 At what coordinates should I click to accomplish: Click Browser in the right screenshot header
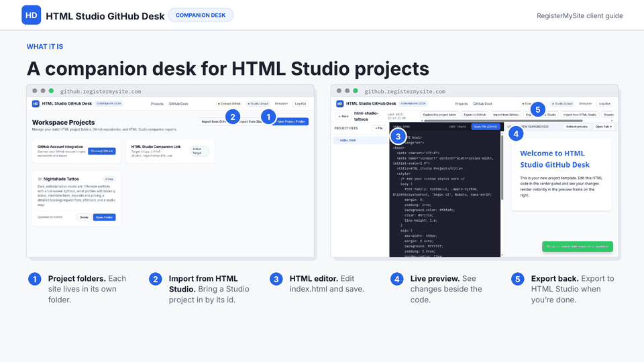586,104
